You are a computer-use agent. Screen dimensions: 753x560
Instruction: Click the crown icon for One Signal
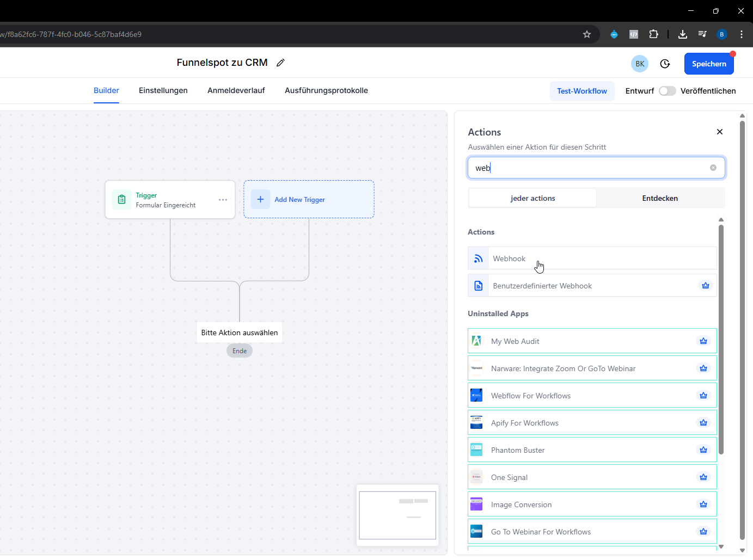[703, 477]
